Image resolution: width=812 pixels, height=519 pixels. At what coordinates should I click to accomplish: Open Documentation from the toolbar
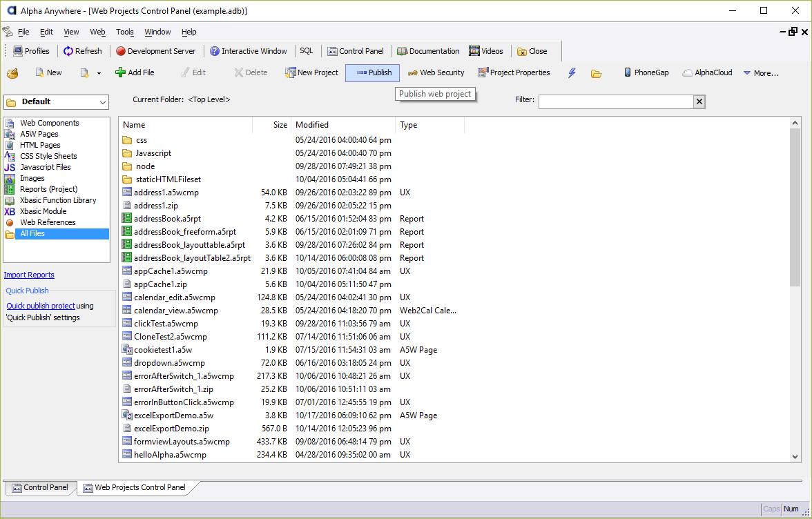pos(428,51)
